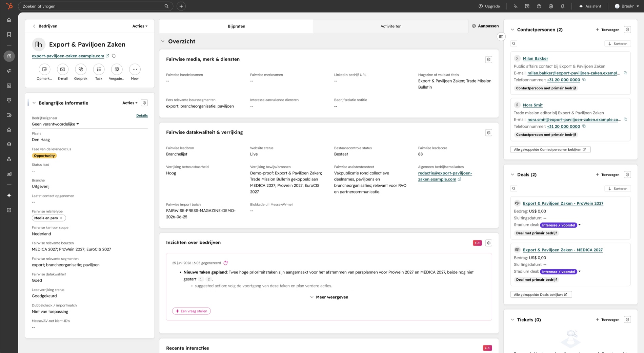Click Sorteren in the Deals card
The width and height of the screenshot is (644, 353).
tap(618, 188)
